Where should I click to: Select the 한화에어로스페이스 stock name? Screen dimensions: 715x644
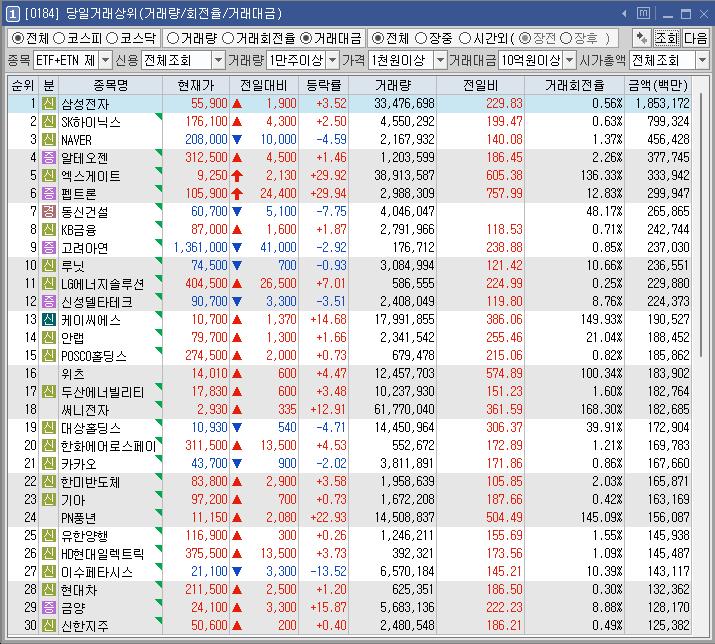point(109,446)
